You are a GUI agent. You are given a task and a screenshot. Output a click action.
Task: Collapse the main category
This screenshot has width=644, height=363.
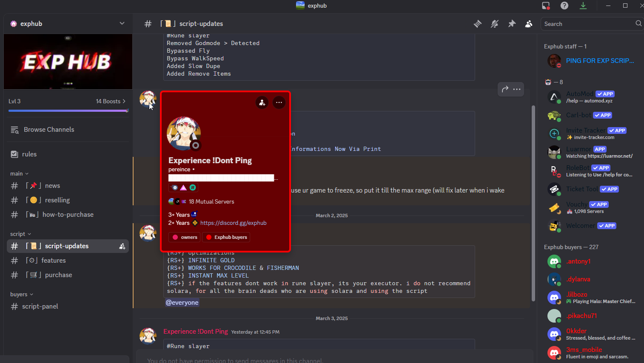click(x=20, y=173)
